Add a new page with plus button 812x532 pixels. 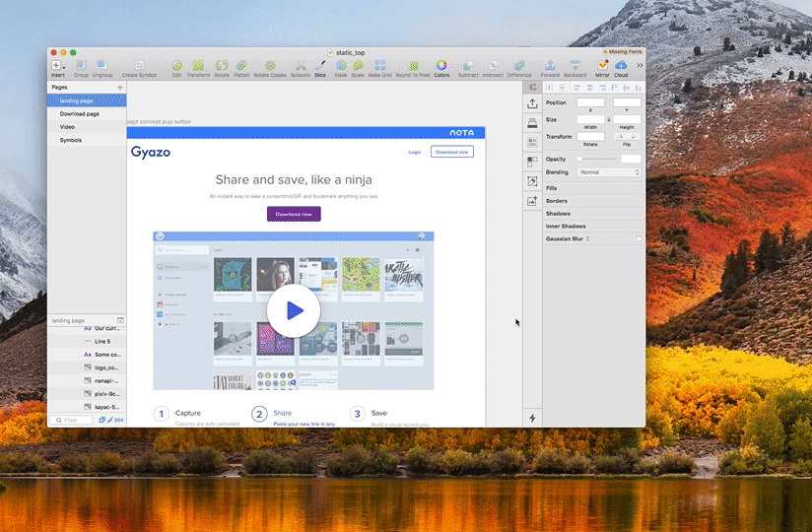[x=119, y=88]
